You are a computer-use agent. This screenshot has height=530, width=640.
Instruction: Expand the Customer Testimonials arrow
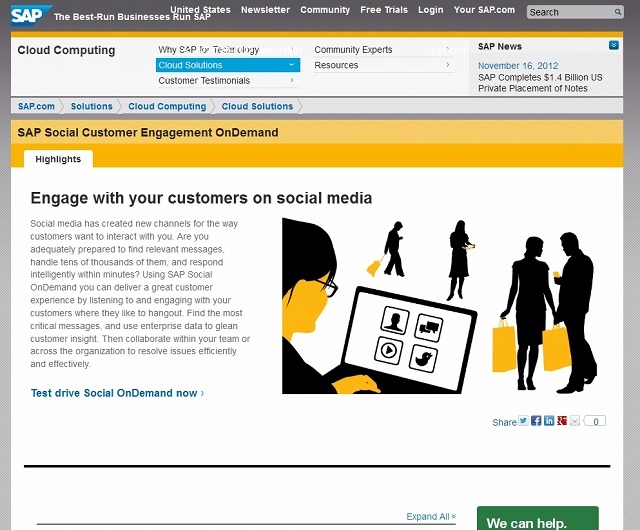click(291, 80)
